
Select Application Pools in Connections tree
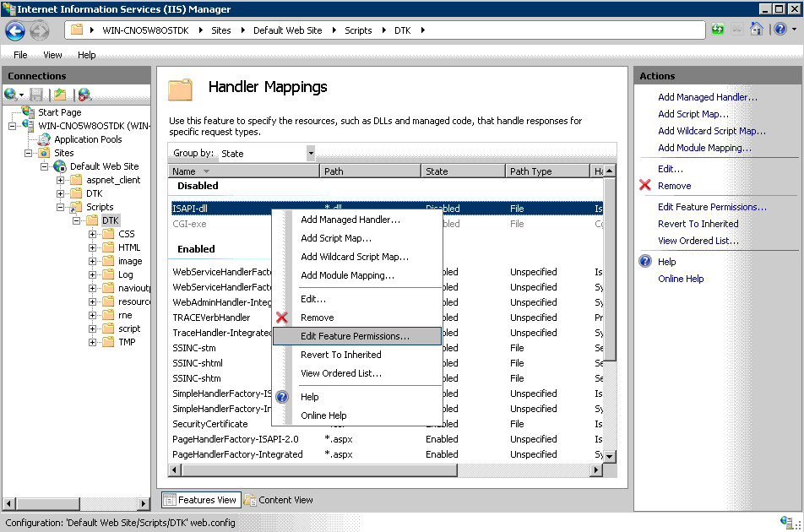(88, 139)
